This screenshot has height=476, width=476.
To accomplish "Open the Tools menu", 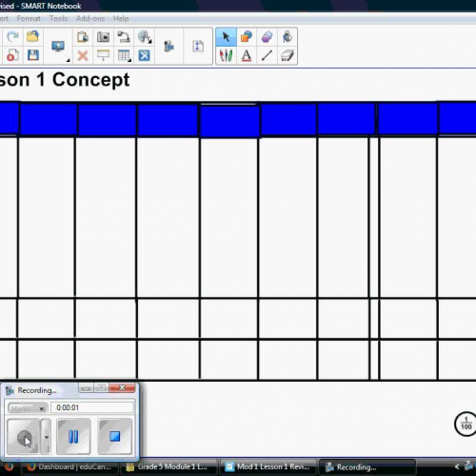I will 58,19.
